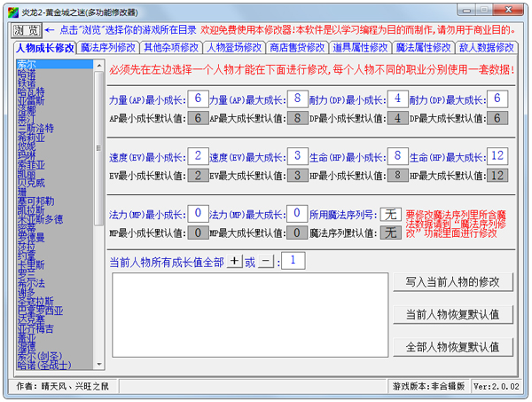This screenshot has width=532, height=402.
Task: Click the 浏览 browse button
Action: (x=27, y=29)
